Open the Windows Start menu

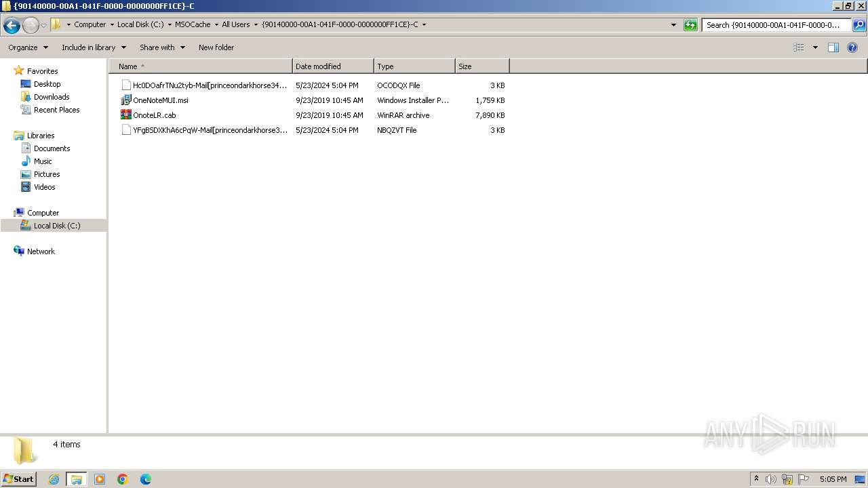[19, 479]
